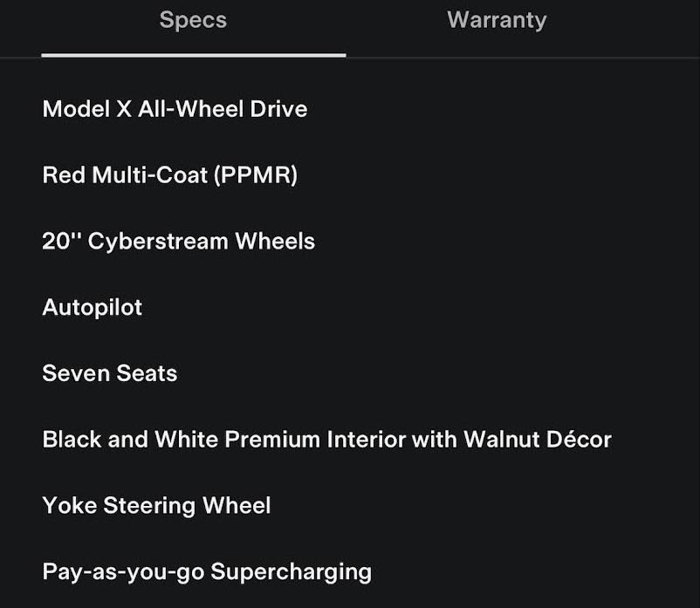Click the word Supercharging
The image size is (700, 608).
(x=292, y=572)
